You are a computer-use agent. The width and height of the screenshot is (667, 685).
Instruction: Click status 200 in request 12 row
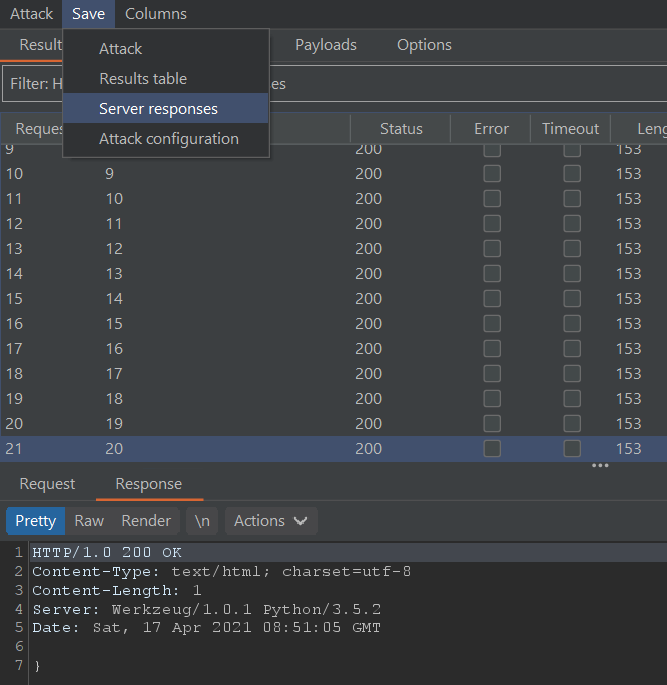(368, 224)
